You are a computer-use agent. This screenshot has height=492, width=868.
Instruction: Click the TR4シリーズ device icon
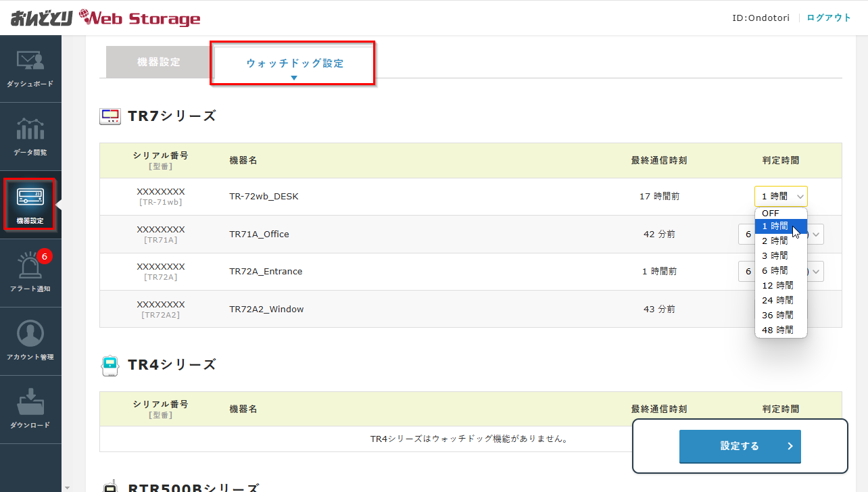pyautogui.click(x=110, y=365)
